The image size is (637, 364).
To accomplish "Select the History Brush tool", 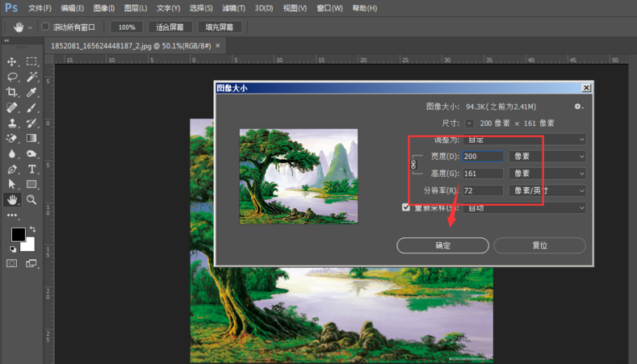I will click(x=31, y=123).
